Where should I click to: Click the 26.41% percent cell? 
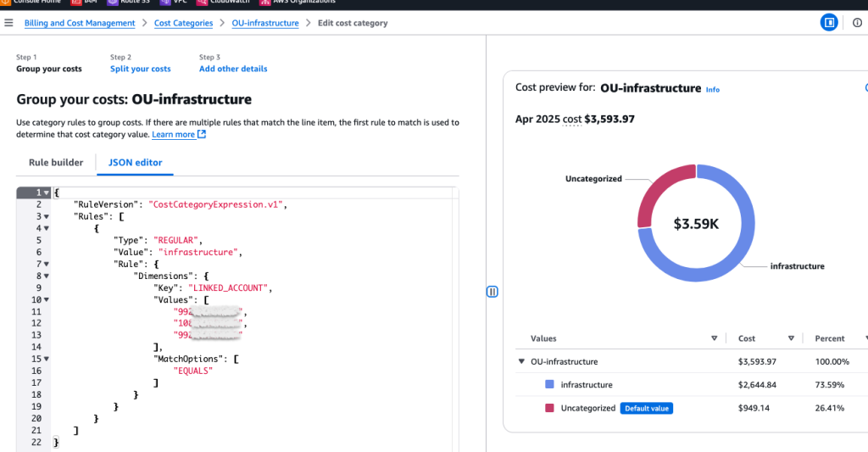click(x=829, y=408)
